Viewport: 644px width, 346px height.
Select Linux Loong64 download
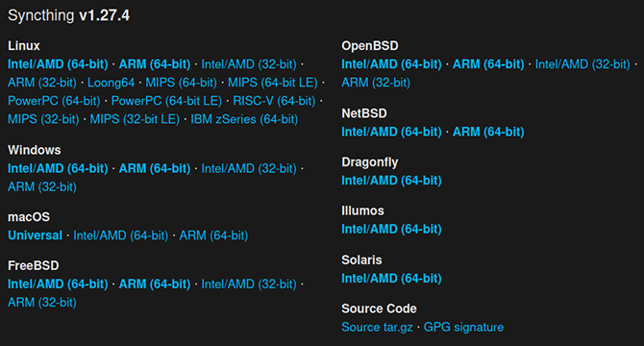(111, 83)
